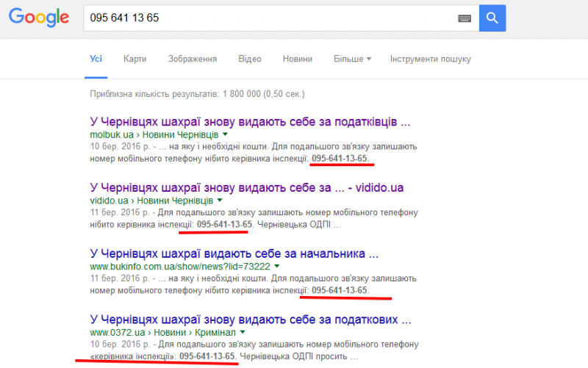The width and height of the screenshot is (588, 368).
Task: Select the Усі tab
Action: [96, 59]
